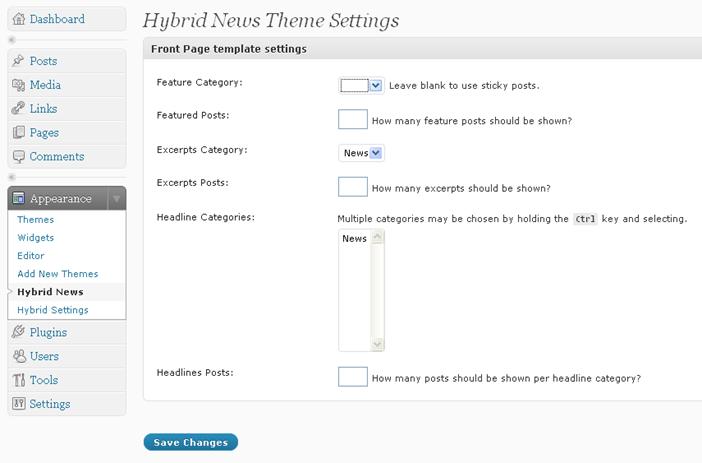Open Add New Themes link

pos(57,274)
